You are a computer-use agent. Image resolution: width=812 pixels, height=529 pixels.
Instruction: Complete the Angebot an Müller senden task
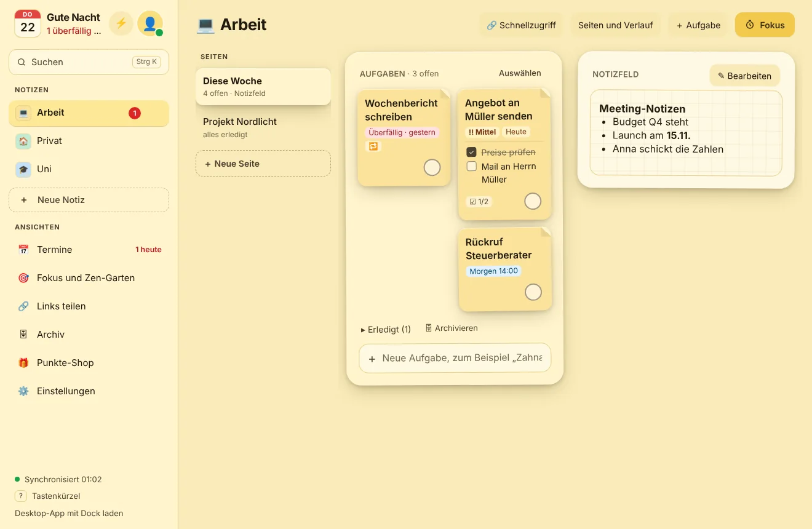(533, 201)
